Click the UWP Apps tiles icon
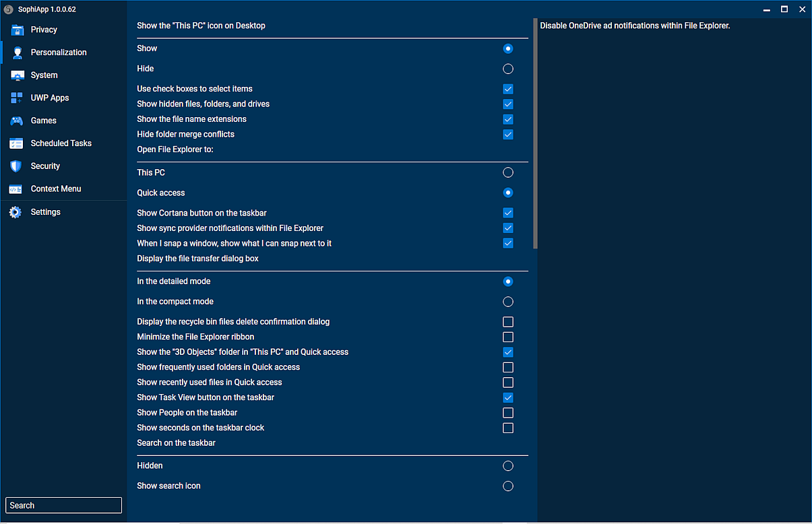Image resolution: width=812 pixels, height=524 pixels. point(17,98)
